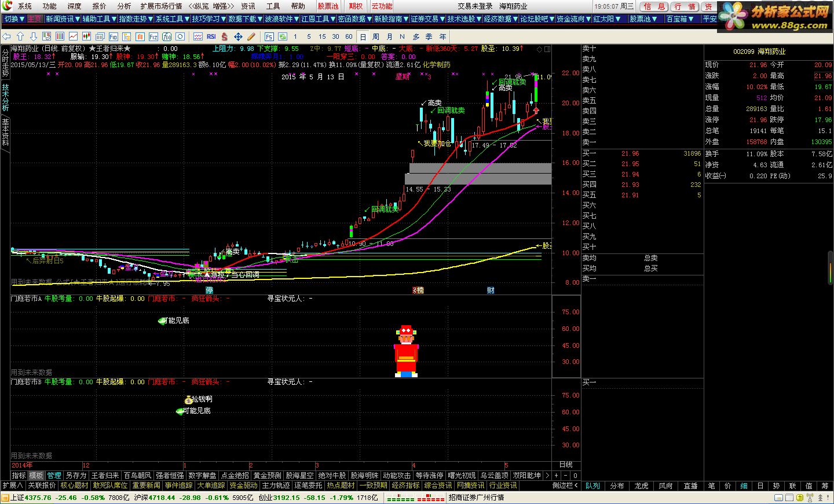The width and height of the screenshot is (834, 504).
Task: Select the candlestick chart icon
Action: [86, 36]
